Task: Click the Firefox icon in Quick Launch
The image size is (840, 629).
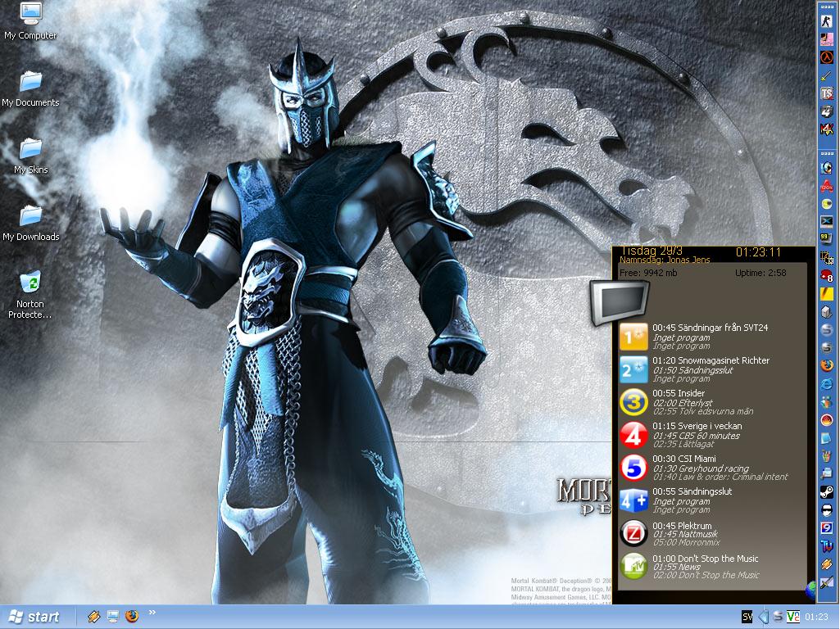Action: click(x=132, y=616)
